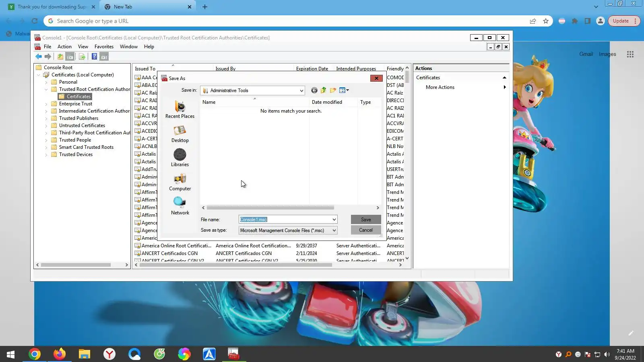Open the Save in location dropdown
Viewport: 644px width, 362px height.
301,91
